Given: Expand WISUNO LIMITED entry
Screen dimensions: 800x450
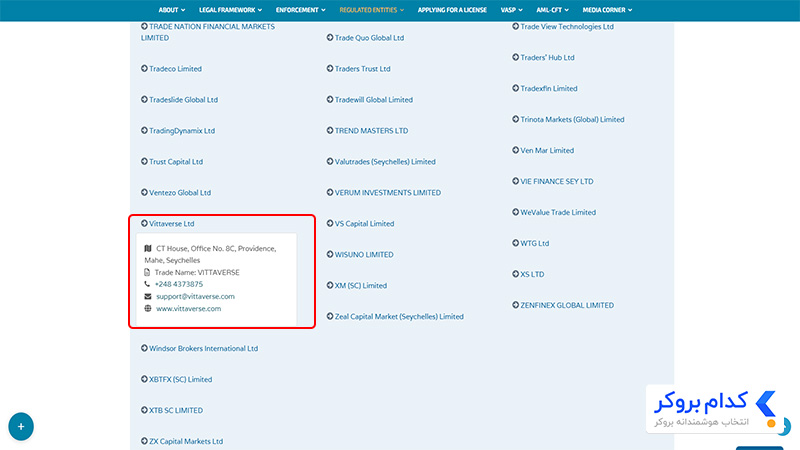Looking at the screenshot, I should [360, 254].
